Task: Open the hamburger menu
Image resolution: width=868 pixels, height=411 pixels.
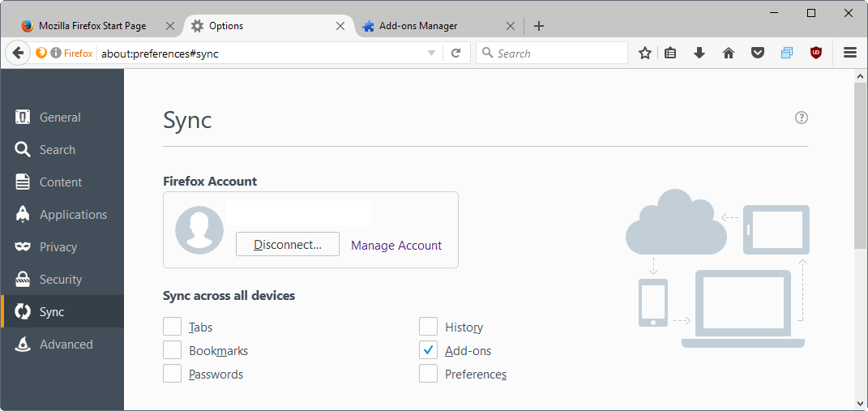Action: pyautogui.click(x=849, y=54)
